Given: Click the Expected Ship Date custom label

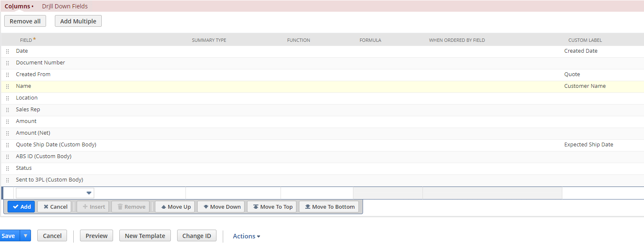Looking at the screenshot, I should (589, 145).
